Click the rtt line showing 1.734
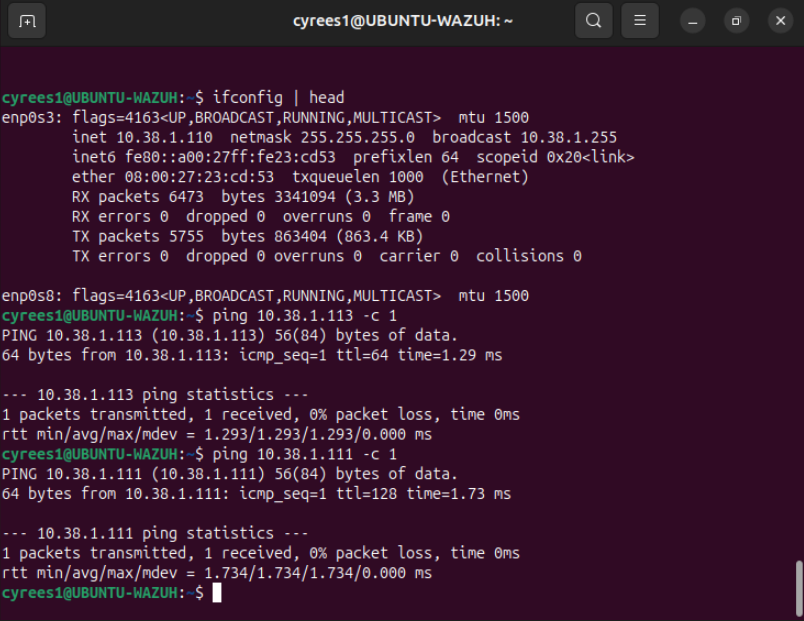 coord(217,573)
